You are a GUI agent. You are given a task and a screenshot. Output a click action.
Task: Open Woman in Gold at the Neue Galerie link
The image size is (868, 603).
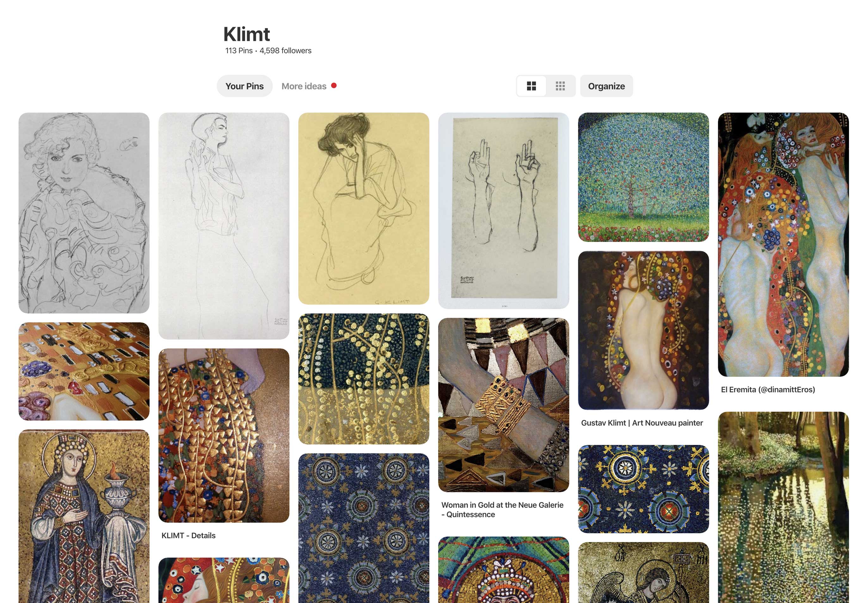[x=502, y=510]
